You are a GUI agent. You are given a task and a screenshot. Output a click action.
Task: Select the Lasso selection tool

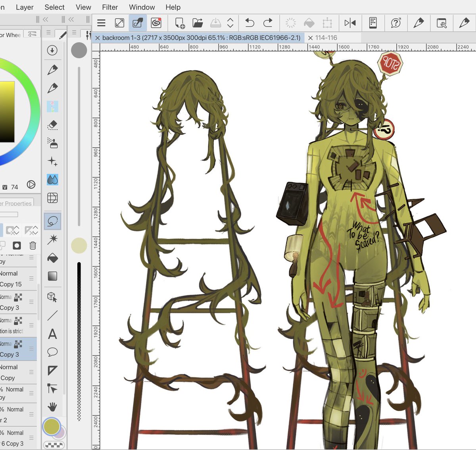coord(52,221)
